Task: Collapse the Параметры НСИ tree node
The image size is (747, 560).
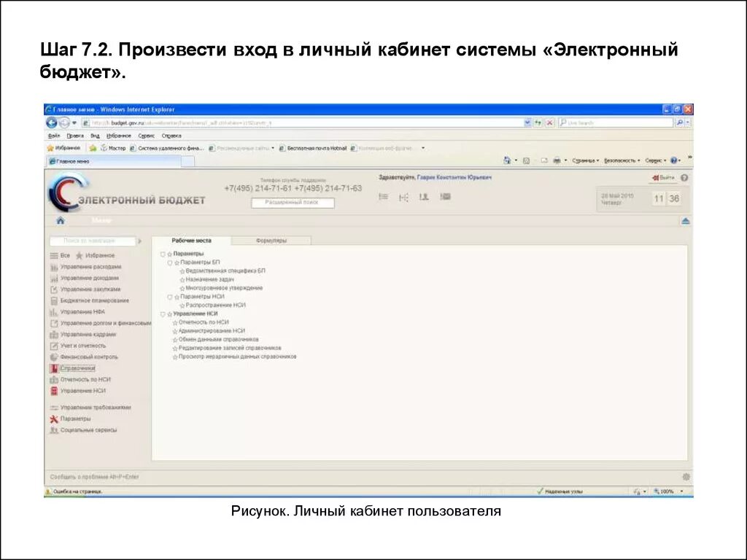Action: point(170,297)
